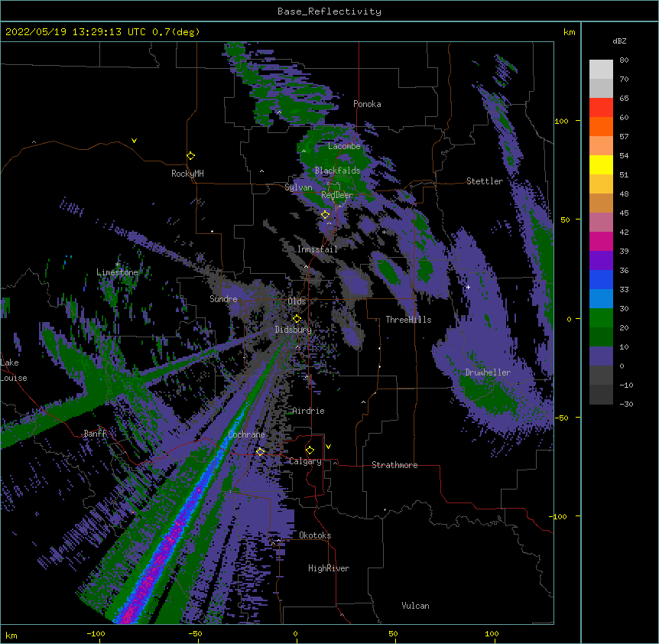Click the white plus marker north of Drumheller
This screenshot has height=644, width=659.
pos(468,287)
